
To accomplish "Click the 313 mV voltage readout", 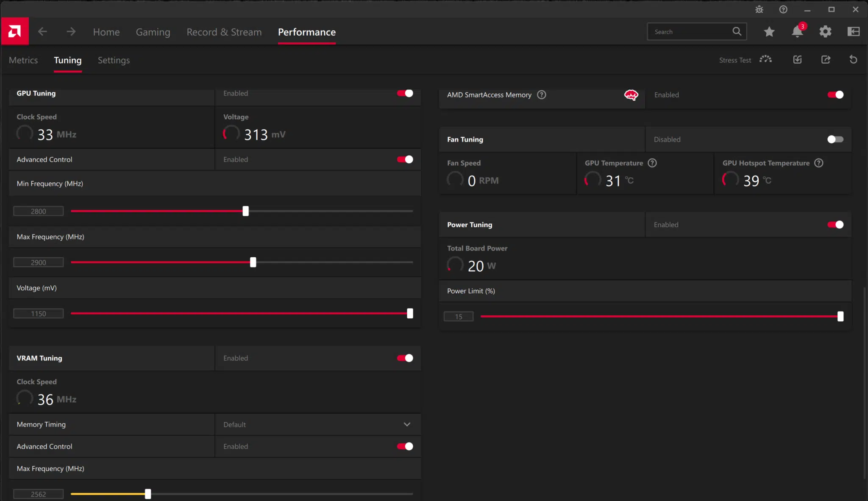I will (265, 134).
